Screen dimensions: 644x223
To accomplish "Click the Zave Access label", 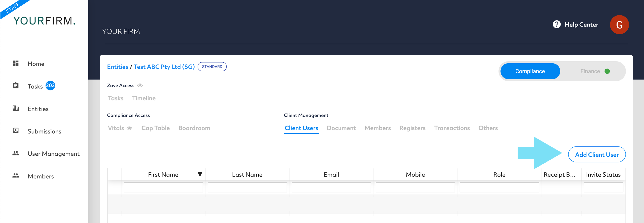I will coord(120,85).
